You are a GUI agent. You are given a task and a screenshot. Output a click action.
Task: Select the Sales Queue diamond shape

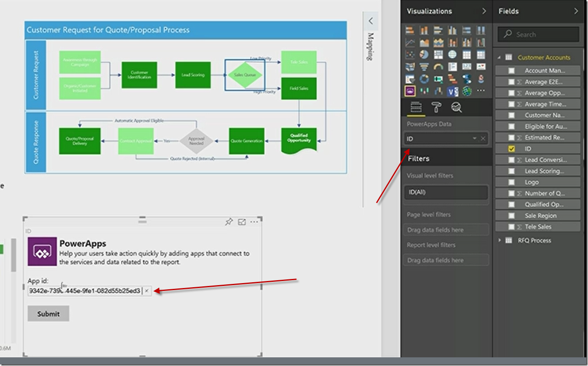245,75
